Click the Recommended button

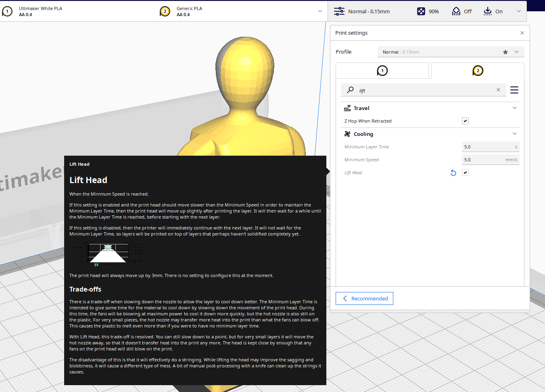[x=364, y=298]
